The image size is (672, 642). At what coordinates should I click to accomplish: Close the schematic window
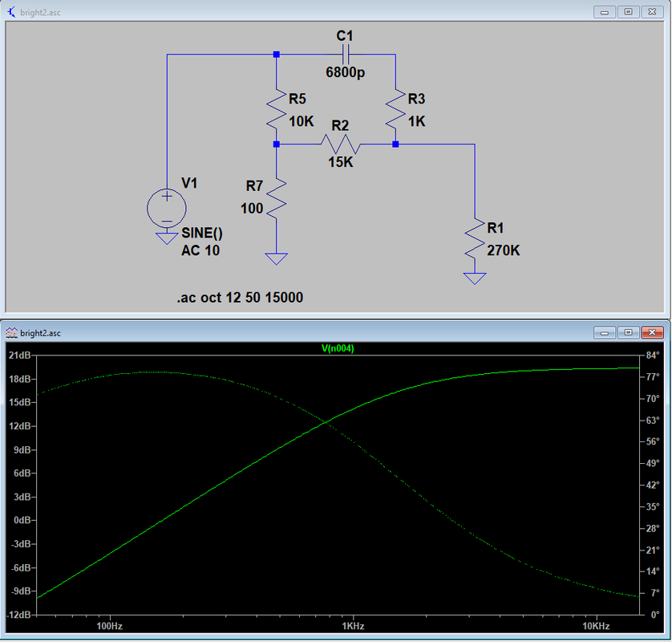(x=652, y=12)
